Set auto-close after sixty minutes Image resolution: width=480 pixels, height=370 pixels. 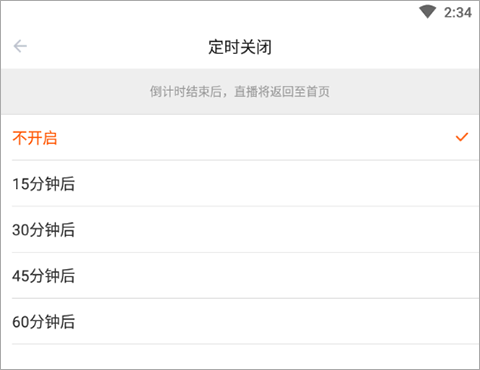[x=240, y=322]
